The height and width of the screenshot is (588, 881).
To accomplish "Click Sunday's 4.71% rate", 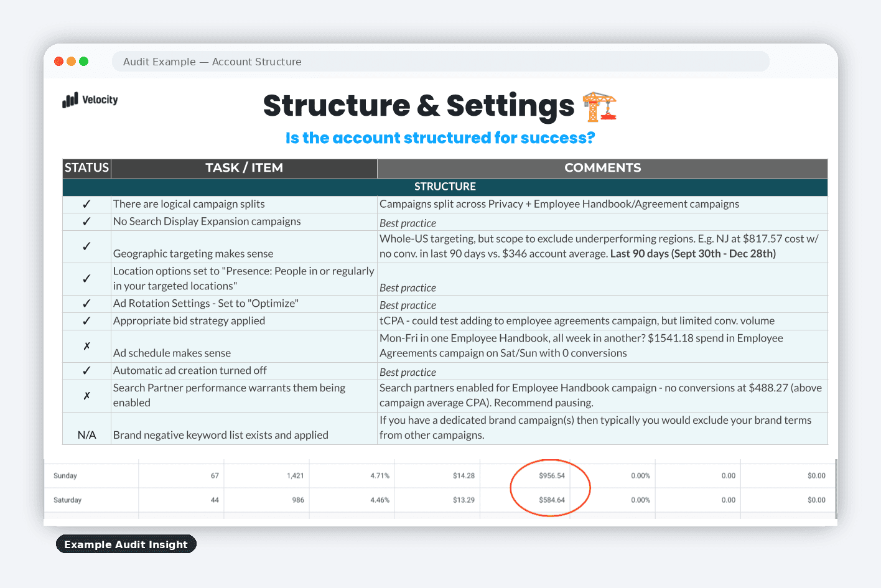I will [x=380, y=476].
